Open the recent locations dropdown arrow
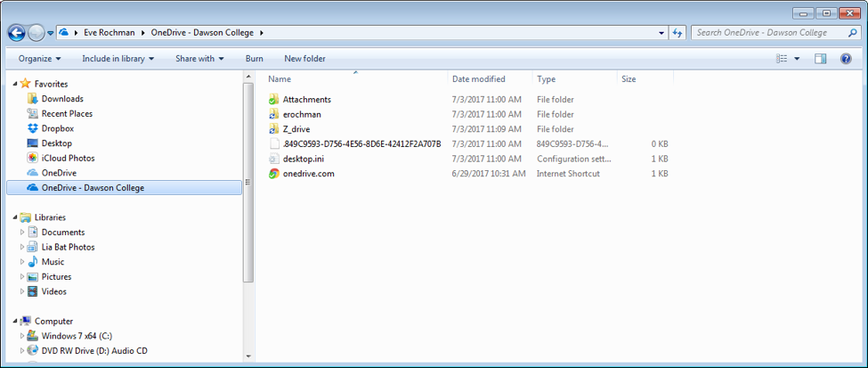The height and width of the screenshot is (368, 868). 51,33
